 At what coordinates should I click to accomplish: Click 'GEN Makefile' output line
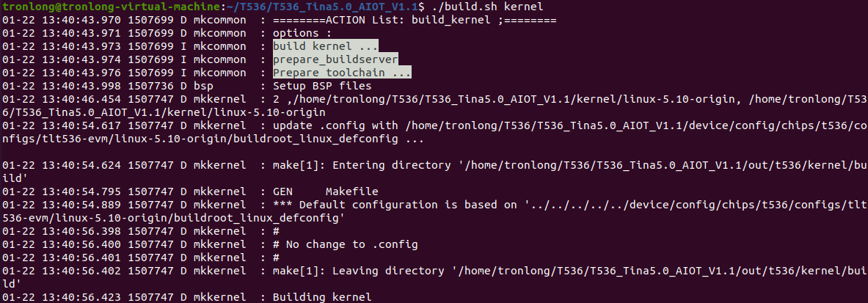(x=326, y=191)
